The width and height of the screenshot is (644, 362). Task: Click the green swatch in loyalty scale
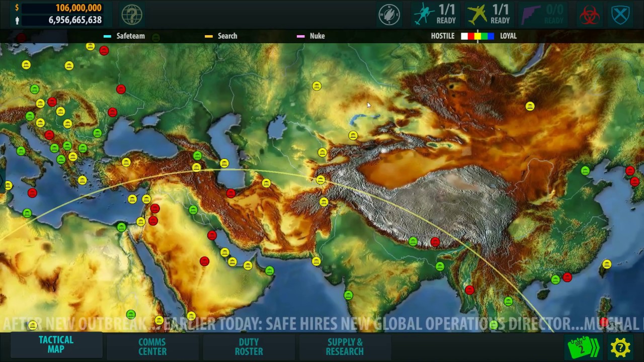pyautogui.click(x=484, y=36)
